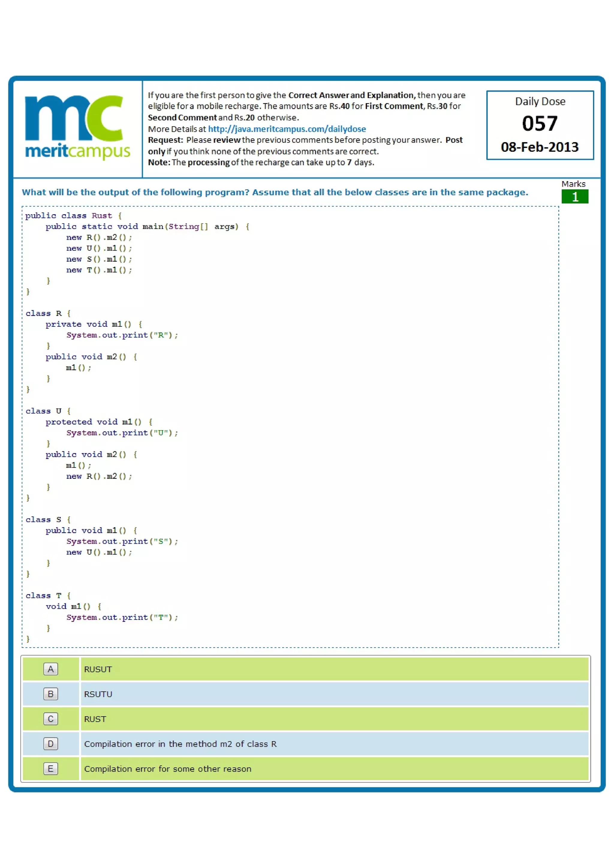Click the 'class U {' code line

tap(48, 411)
